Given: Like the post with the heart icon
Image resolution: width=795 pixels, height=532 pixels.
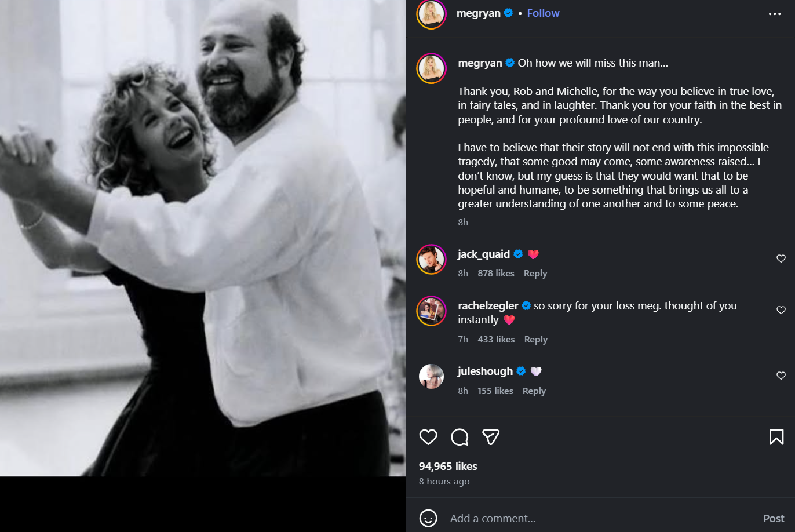Looking at the screenshot, I should pyautogui.click(x=428, y=437).
